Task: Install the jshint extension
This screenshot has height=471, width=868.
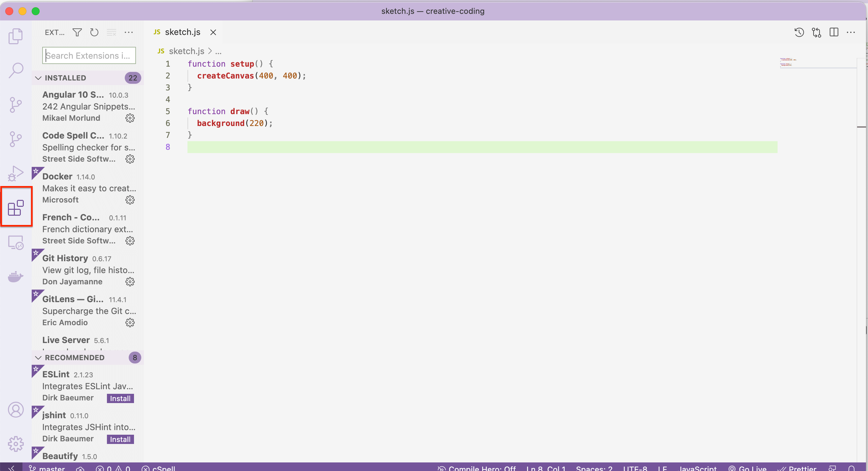Action: coord(120,439)
